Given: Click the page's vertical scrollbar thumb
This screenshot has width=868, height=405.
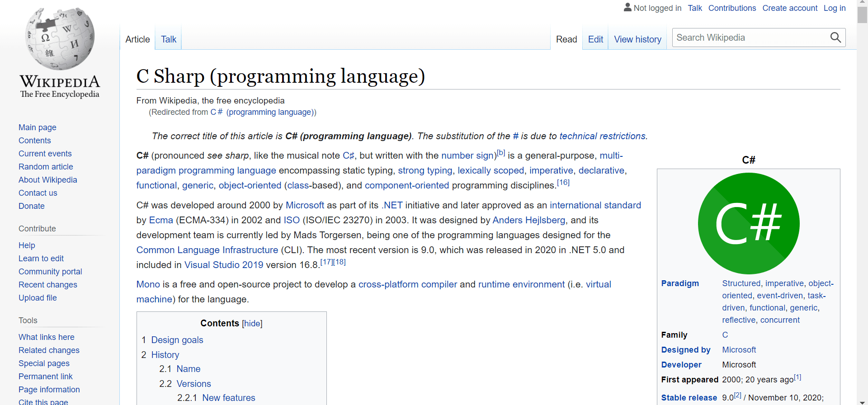Looking at the screenshot, I should point(862,14).
